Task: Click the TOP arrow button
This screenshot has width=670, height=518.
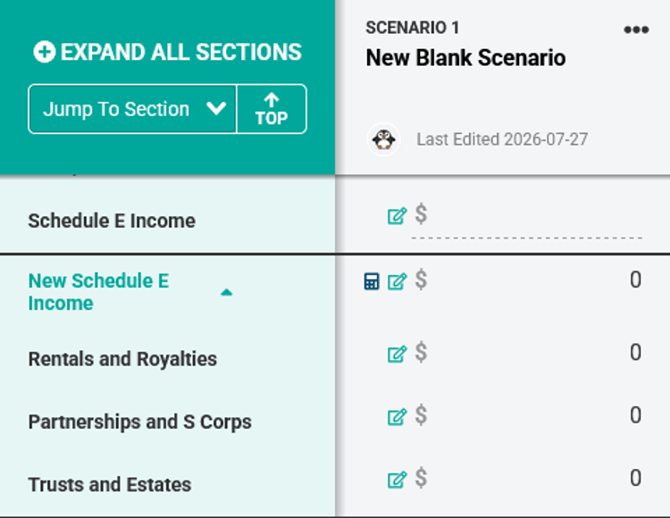Action: (272, 109)
